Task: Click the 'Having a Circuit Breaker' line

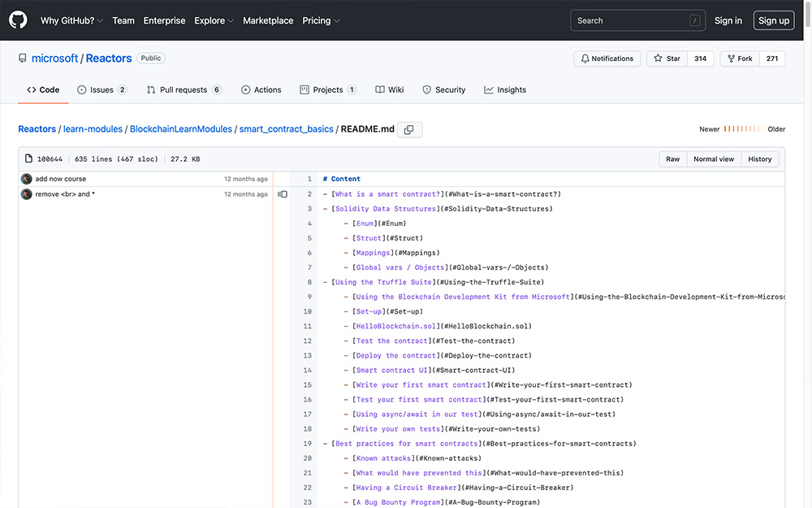Action: click(x=459, y=488)
